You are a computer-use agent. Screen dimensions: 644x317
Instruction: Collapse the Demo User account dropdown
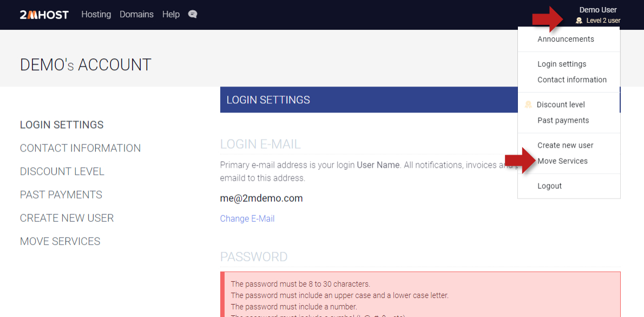[x=597, y=10]
